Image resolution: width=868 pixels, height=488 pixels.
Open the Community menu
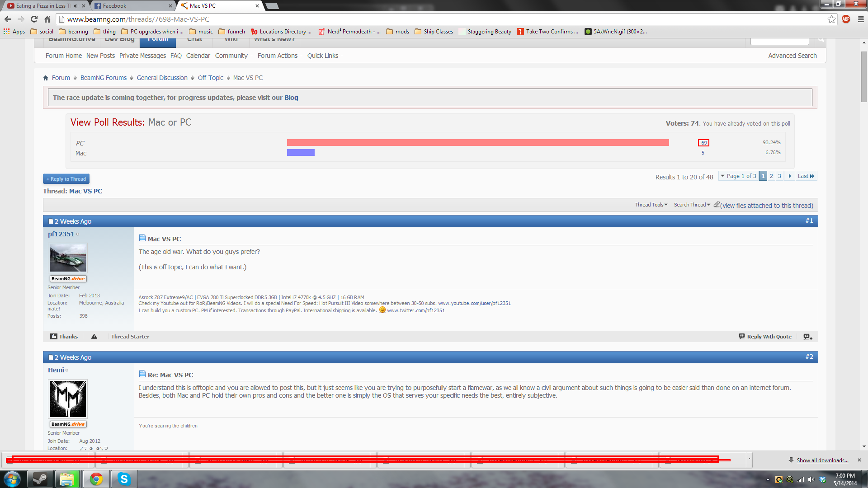pyautogui.click(x=231, y=56)
